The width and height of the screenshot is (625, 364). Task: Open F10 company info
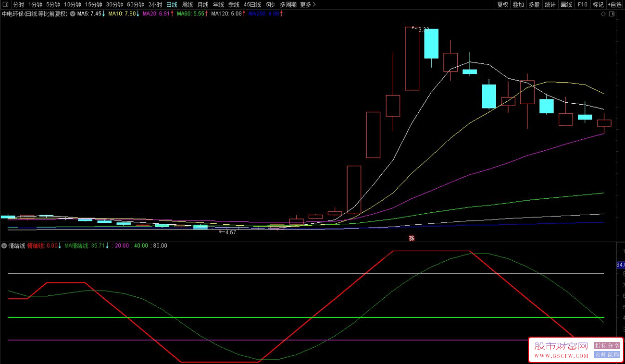point(582,4)
